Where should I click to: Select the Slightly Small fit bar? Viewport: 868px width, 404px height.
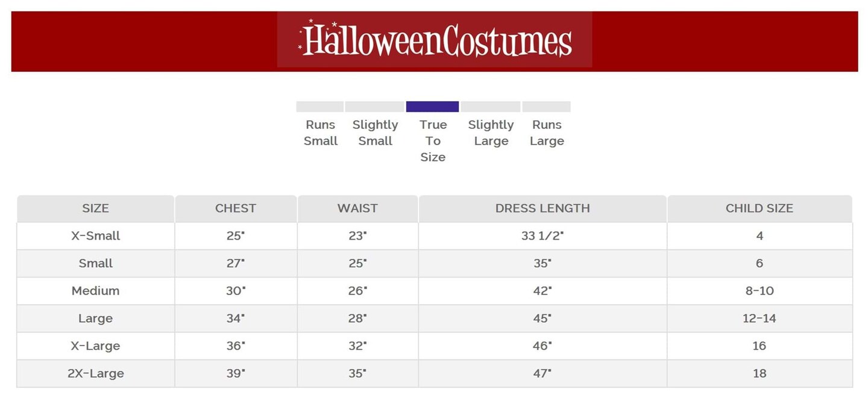point(374,107)
